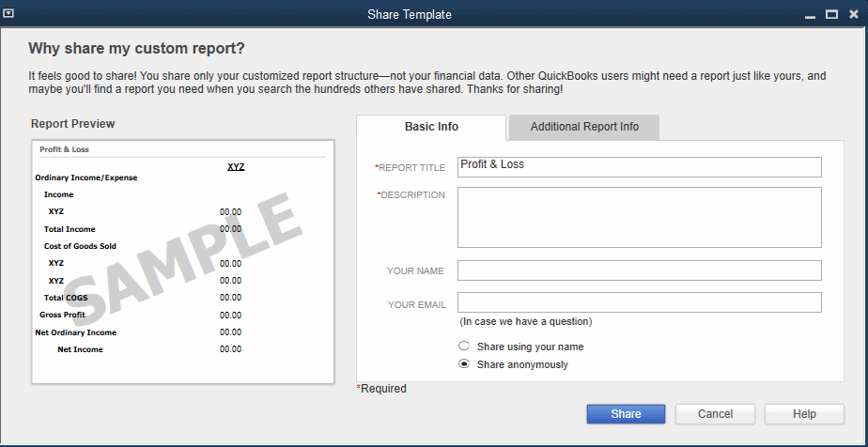Screen dimensions: 868x447
Task: Click "Ordinary Income/Expense" preview row
Action: (x=86, y=177)
